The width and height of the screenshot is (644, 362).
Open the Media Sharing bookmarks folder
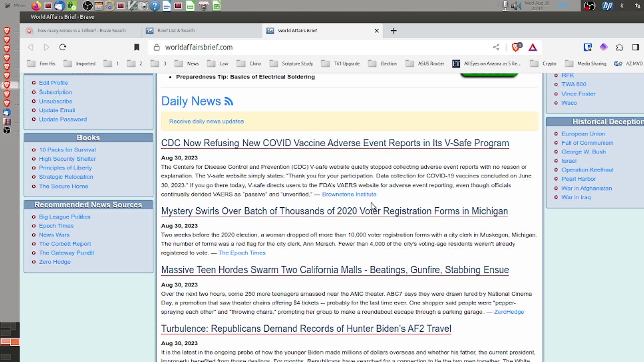(586, 64)
